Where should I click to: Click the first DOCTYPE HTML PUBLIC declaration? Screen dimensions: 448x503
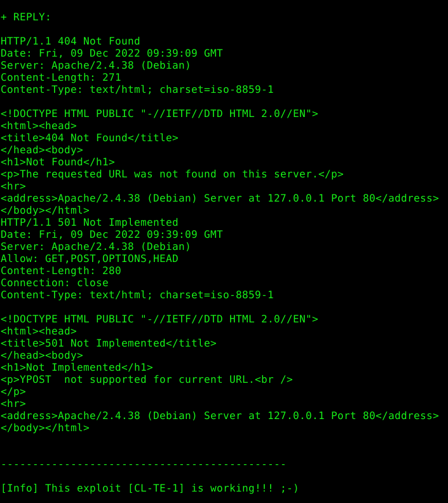pos(160,114)
